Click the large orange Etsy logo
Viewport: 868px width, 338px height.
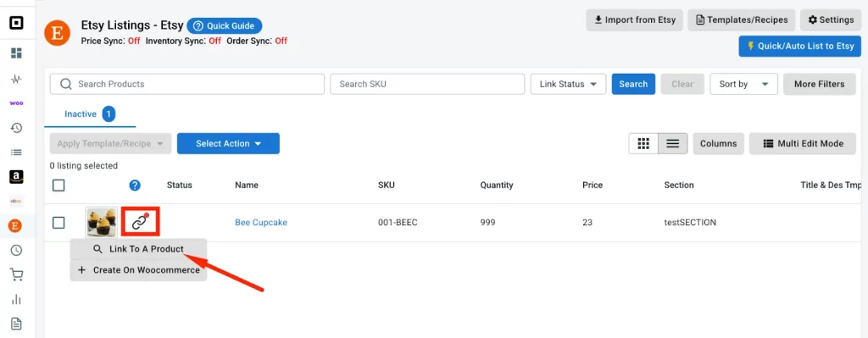click(x=57, y=33)
